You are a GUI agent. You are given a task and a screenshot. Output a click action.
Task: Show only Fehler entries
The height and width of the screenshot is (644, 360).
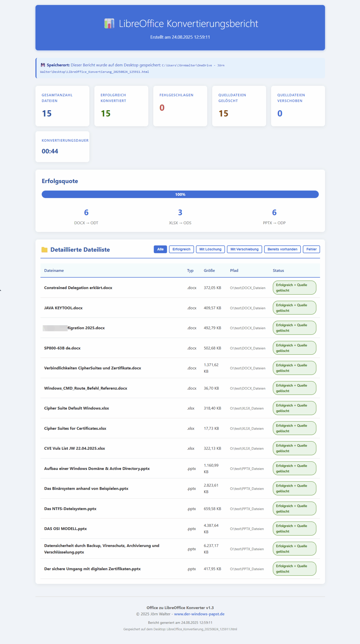(x=311, y=249)
